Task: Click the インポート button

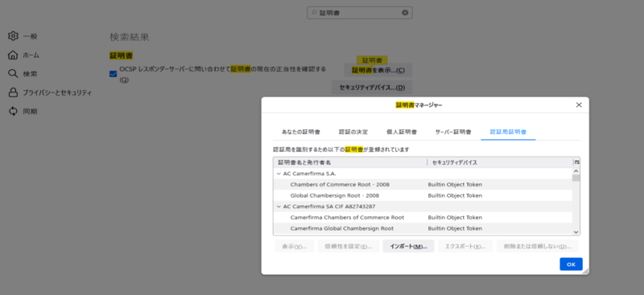Action: click(408, 247)
